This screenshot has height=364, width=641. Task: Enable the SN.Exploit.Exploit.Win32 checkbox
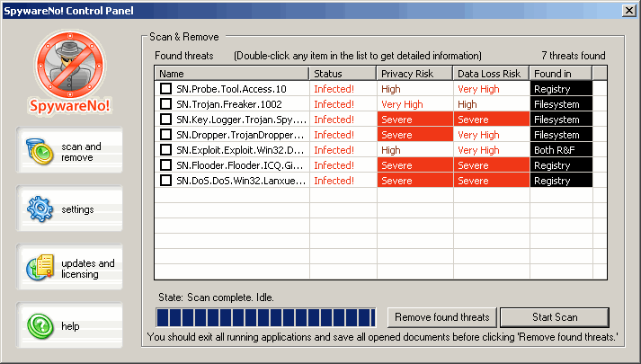(165, 149)
